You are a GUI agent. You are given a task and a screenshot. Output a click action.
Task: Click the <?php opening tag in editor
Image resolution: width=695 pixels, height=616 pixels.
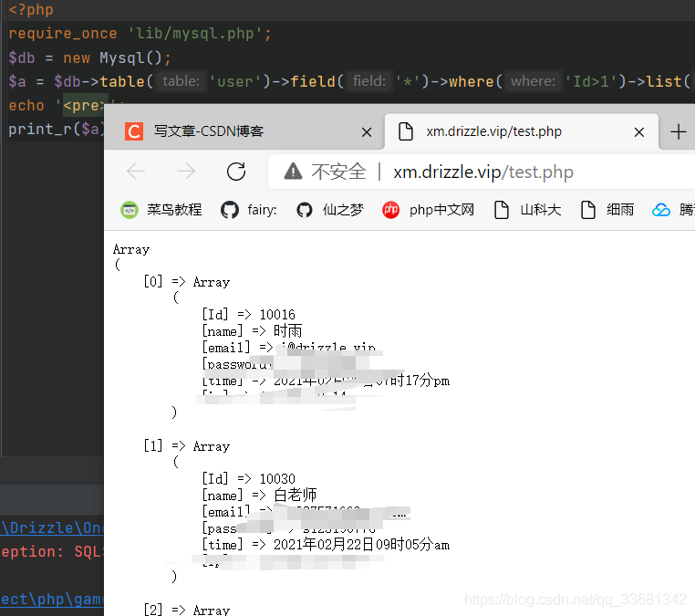31,10
